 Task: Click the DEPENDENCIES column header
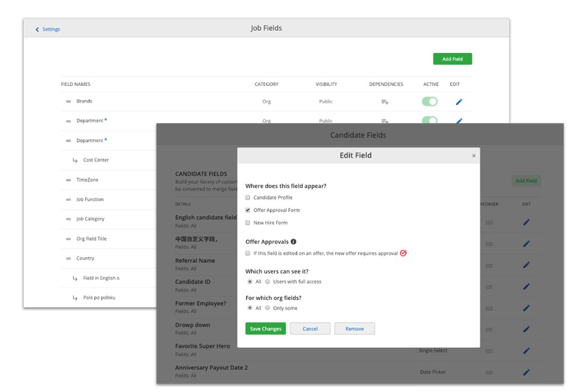[x=386, y=84]
